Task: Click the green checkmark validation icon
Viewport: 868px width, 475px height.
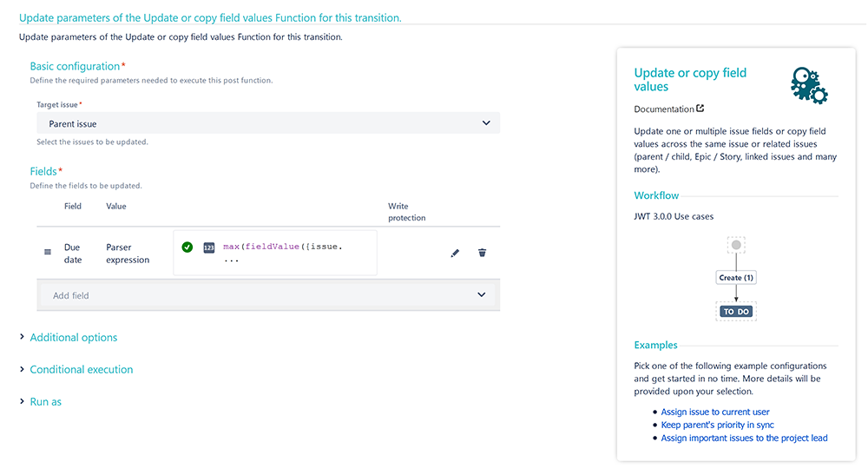Action: click(x=187, y=247)
